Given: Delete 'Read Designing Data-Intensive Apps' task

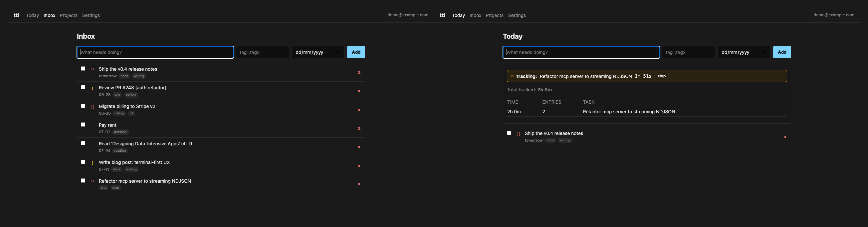Looking at the screenshot, I should point(359,147).
